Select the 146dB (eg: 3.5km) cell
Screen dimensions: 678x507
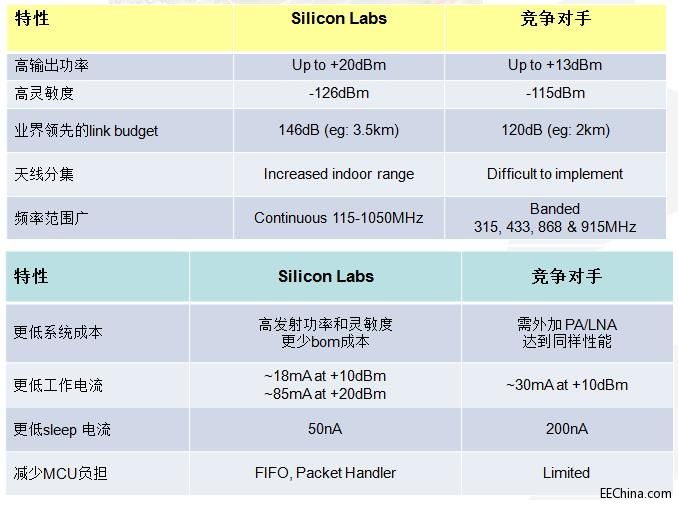339,130
